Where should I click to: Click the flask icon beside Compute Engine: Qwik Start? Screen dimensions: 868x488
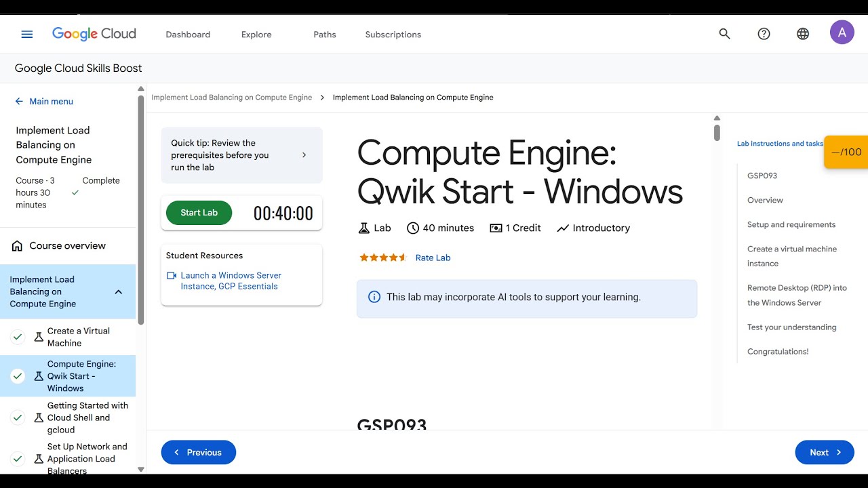pos(39,376)
